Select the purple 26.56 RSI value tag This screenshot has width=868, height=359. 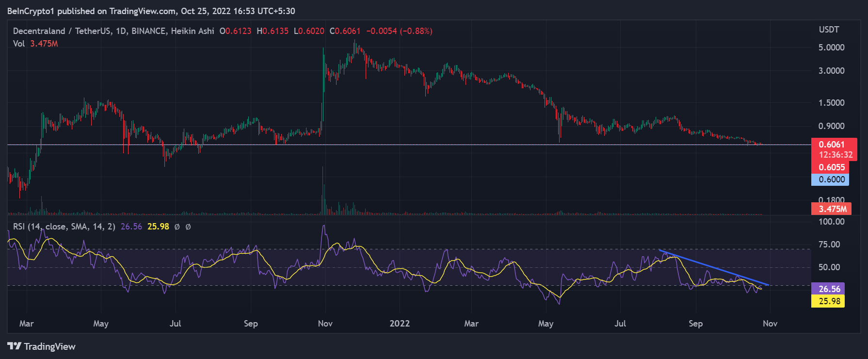(829, 289)
